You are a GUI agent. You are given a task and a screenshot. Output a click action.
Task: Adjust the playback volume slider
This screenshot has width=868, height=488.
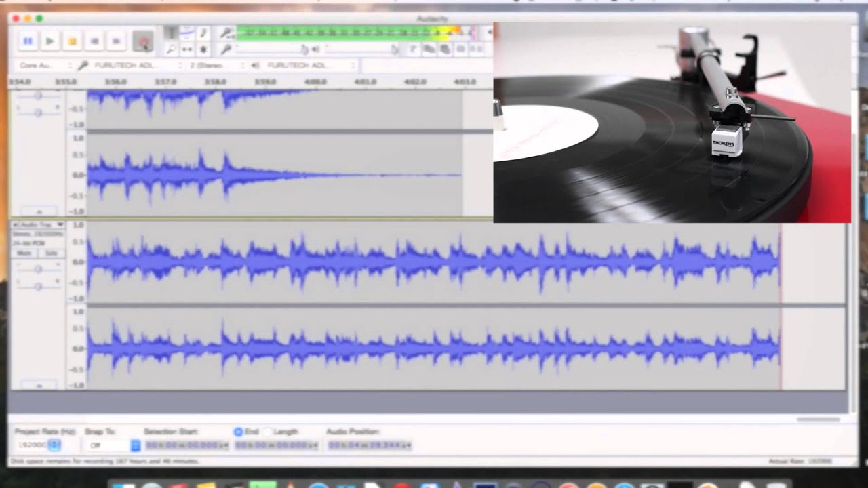point(361,49)
